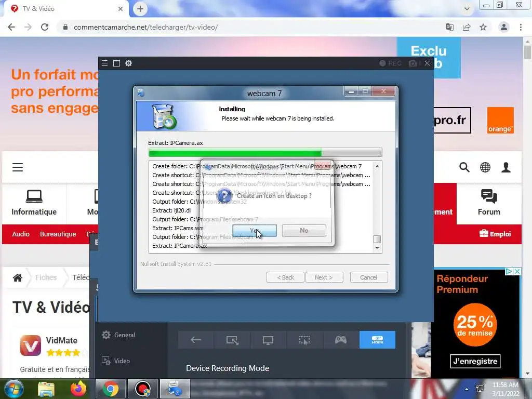Open Chrome three-dot menu
Viewport: 532px width, 399px height.
click(x=521, y=27)
